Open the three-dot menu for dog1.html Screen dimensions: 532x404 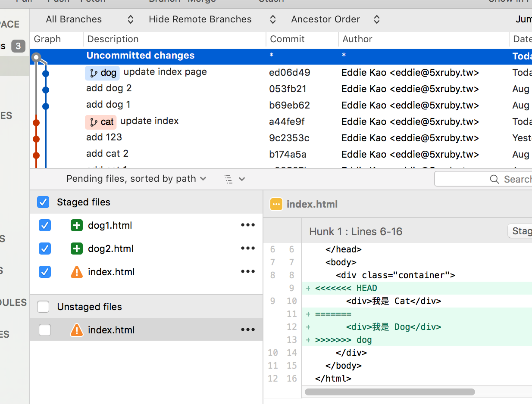[247, 225]
